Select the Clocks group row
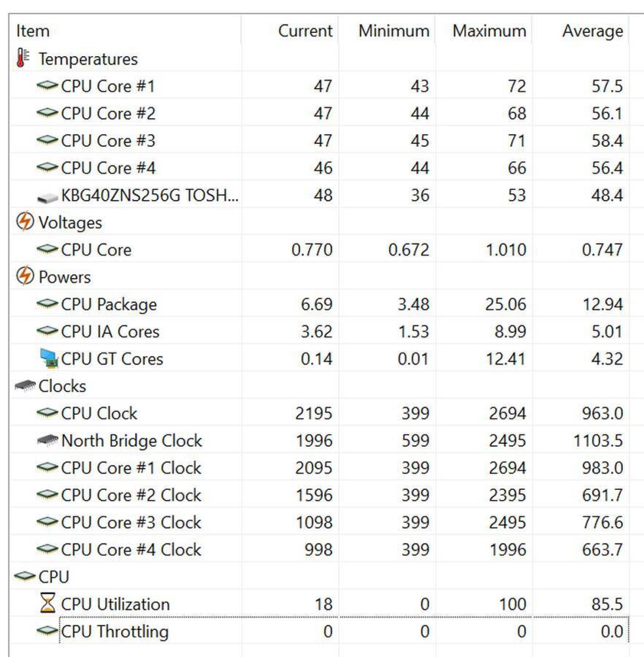This screenshot has height=657, width=644. [x=62, y=386]
